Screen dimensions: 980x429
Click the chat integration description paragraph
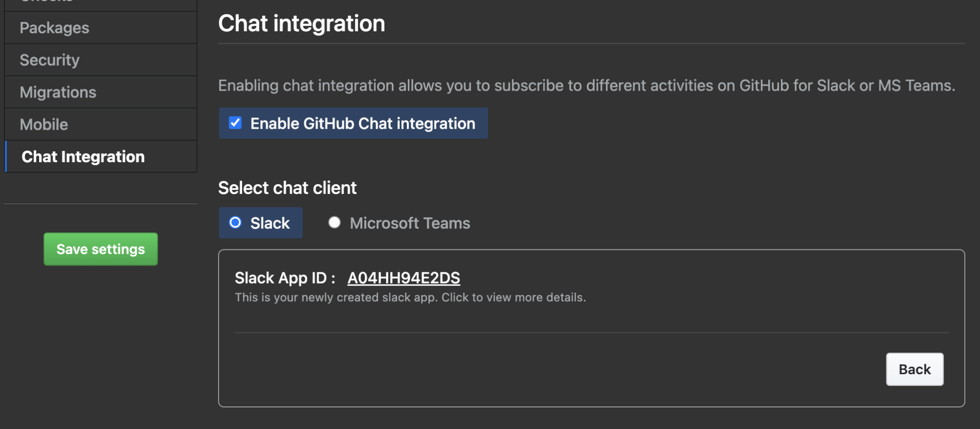tap(586, 86)
